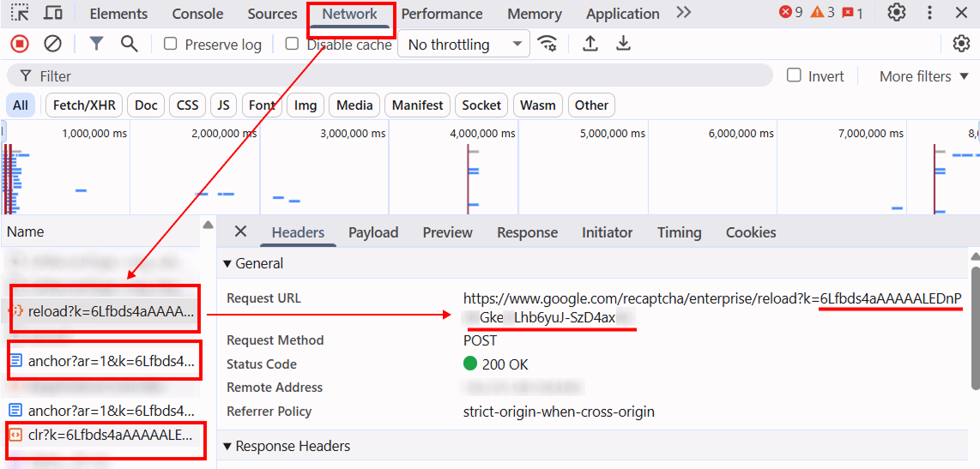Click the export HAR download icon
980x469 pixels.
coord(624,44)
